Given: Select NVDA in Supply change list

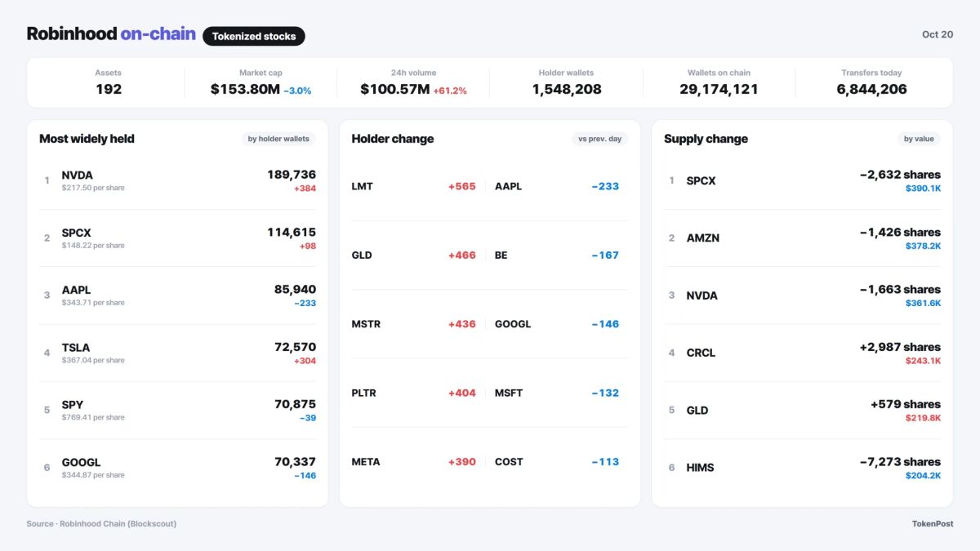Looking at the screenshot, I should 702,295.
